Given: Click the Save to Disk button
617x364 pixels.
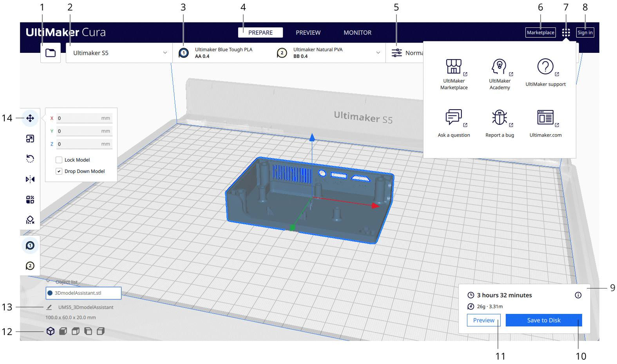Looking at the screenshot, I should (543, 320).
